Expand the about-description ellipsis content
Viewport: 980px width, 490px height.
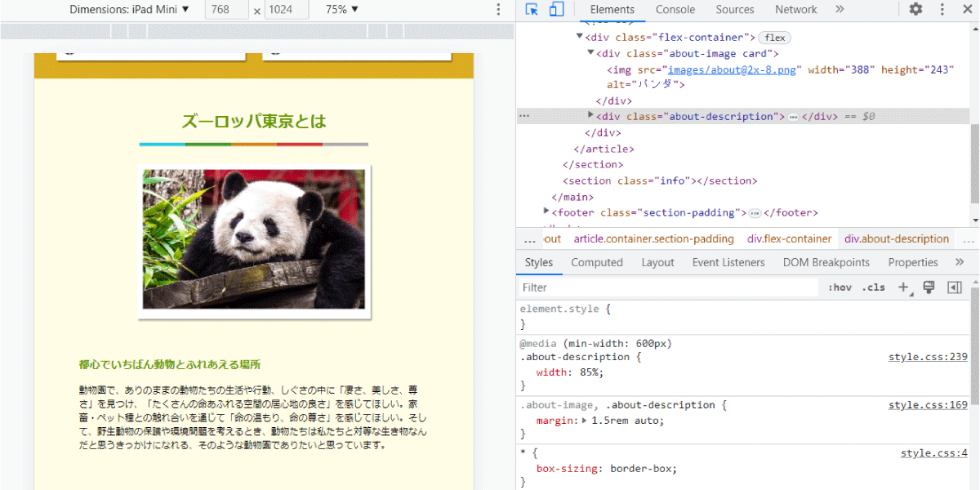point(793,117)
